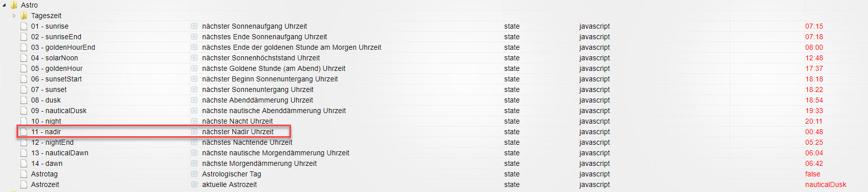Click the Tageszeit folder icon
Viewport: 868px width, 192px height.
coord(24,16)
